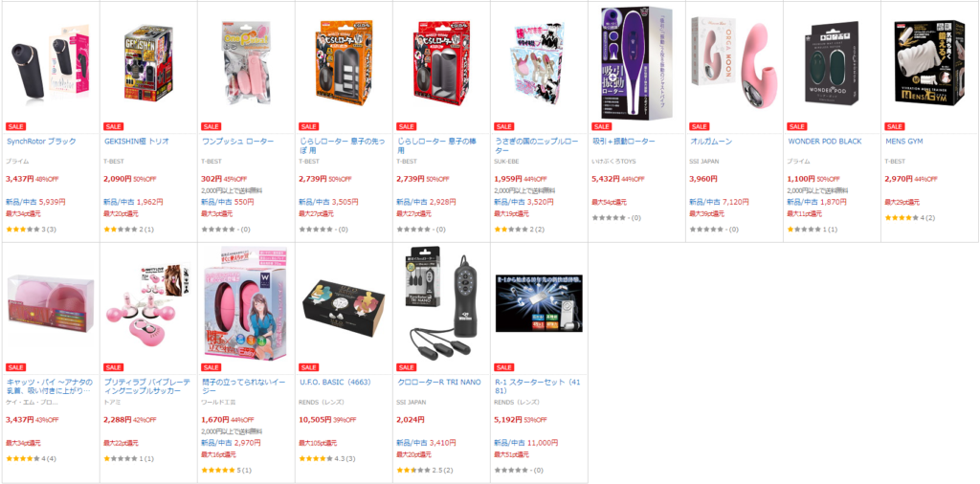980x484 pixels.
Task: Open 新品/中古 11,000円 offer for R-1 set
Action: click(x=525, y=442)
